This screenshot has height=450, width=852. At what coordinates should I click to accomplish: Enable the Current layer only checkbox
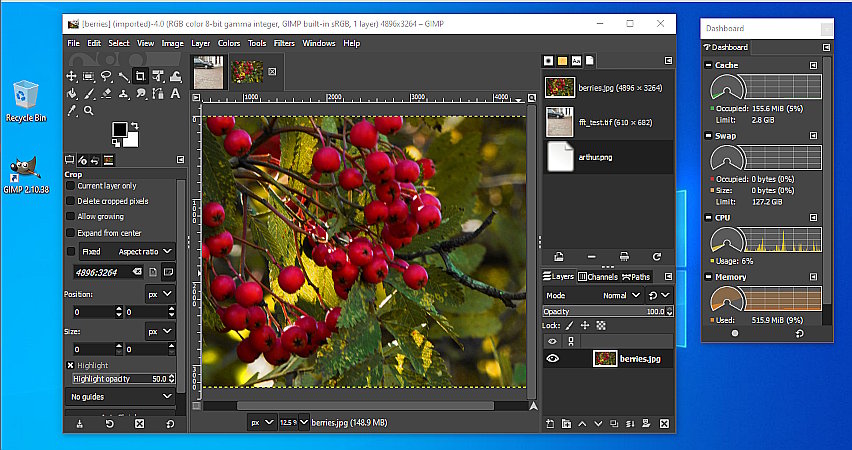pyautogui.click(x=71, y=186)
